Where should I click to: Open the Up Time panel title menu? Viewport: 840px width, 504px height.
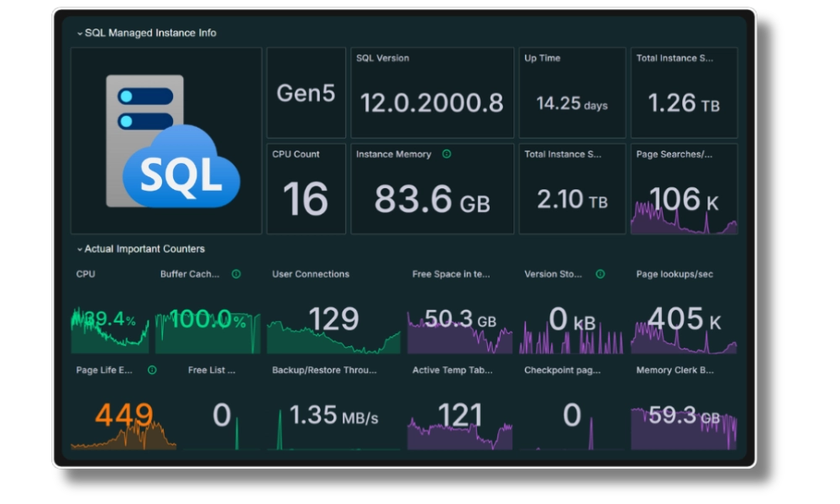(542, 59)
